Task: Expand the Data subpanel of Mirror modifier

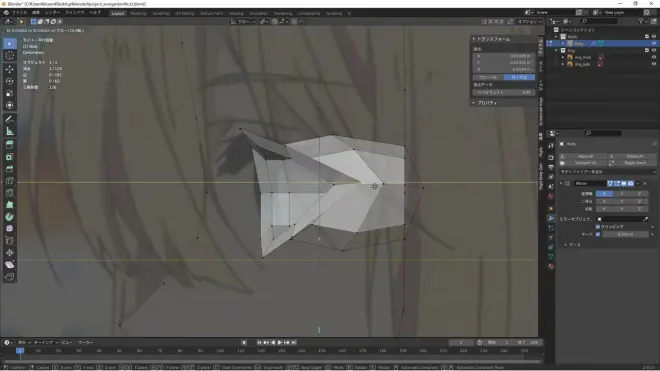Action: (566, 245)
